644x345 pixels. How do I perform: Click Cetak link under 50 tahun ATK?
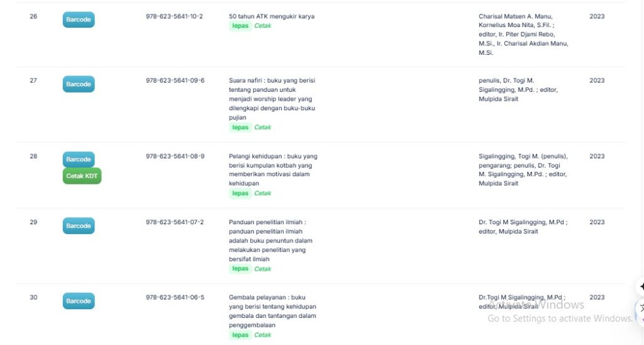coord(262,26)
